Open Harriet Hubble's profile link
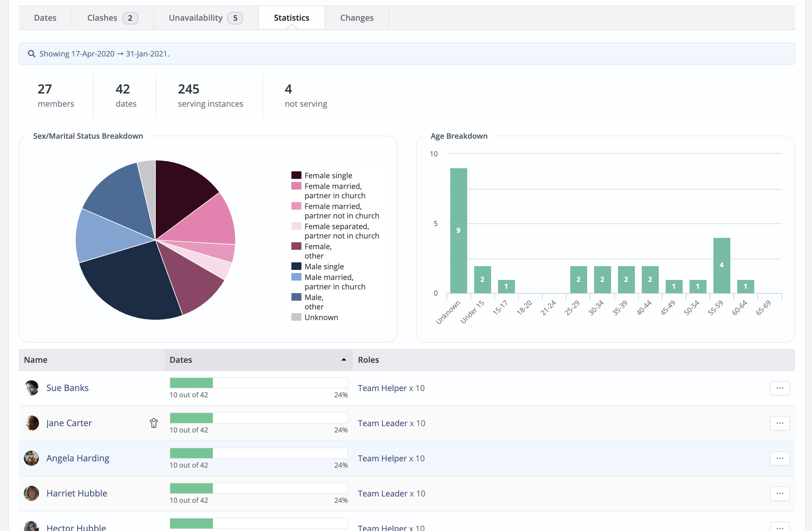The width and height of the screenshot is (812, 531). [x=76, y=493]
